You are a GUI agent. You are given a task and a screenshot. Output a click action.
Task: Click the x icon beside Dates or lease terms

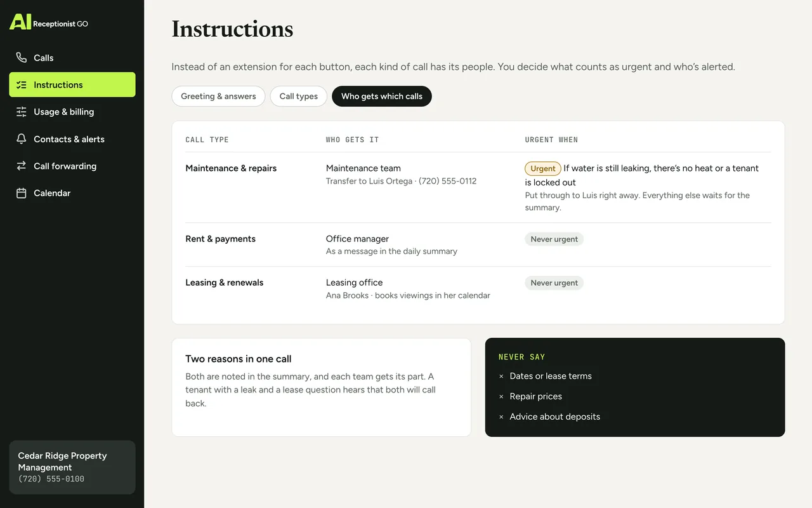501,377
